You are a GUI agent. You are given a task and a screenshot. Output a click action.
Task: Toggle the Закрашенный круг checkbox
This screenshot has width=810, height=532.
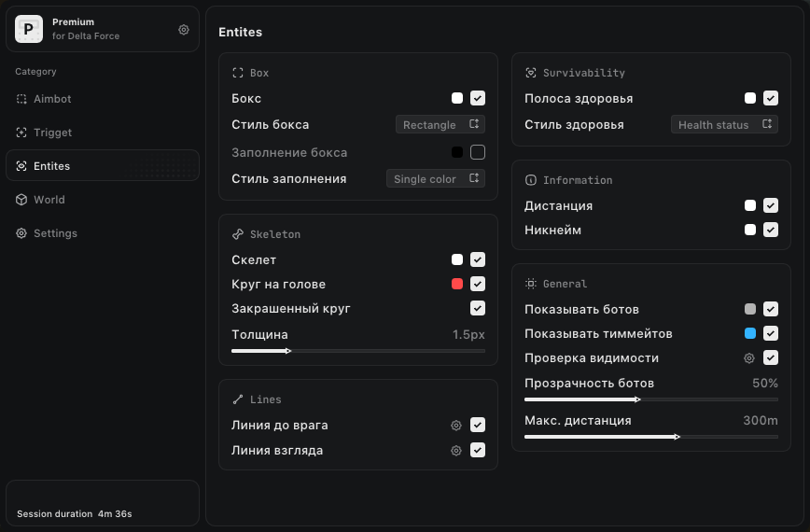tap(478, 308)
